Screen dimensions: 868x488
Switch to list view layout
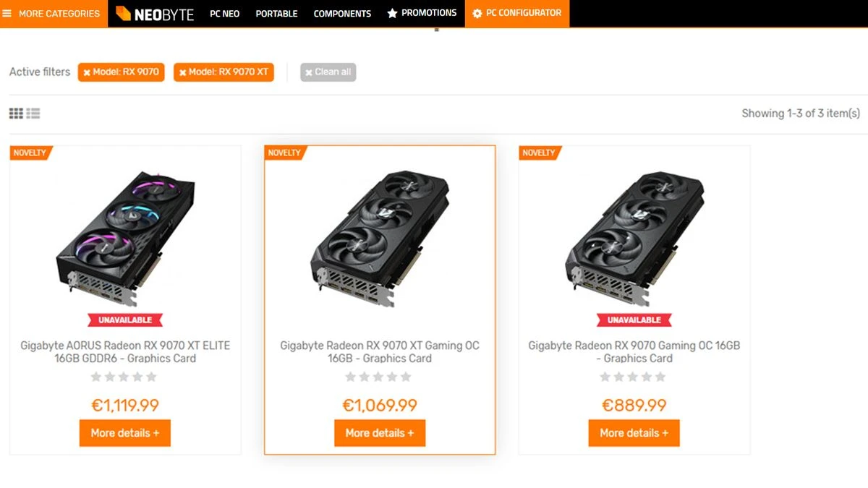(33, 114)
